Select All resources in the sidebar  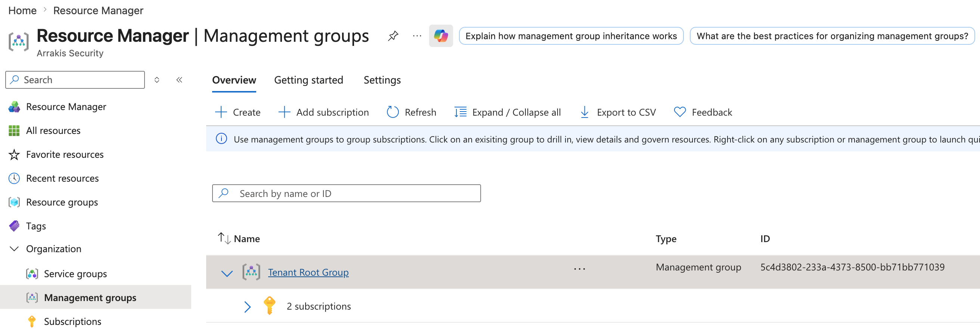(x=53, y=131)
